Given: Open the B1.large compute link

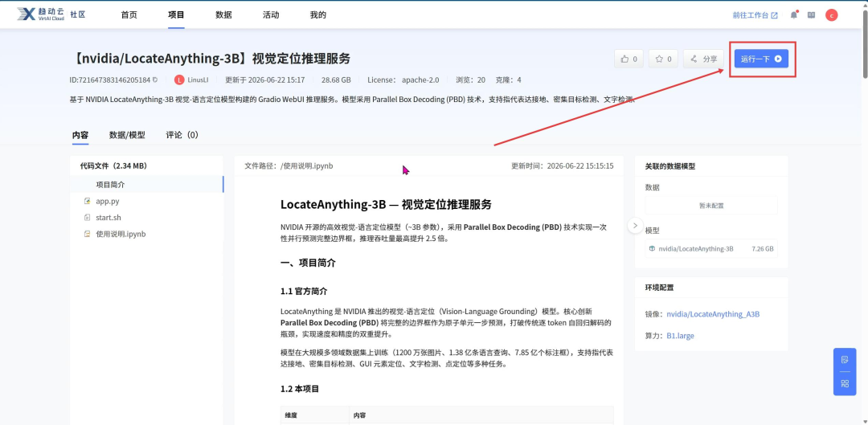Looking at the screenshot, I should (x=680, y=336).
